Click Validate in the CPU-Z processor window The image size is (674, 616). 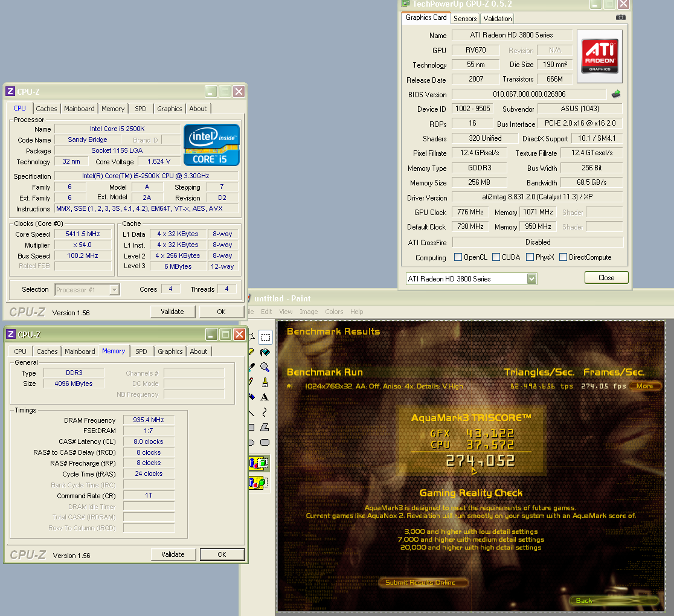point(172,312)
